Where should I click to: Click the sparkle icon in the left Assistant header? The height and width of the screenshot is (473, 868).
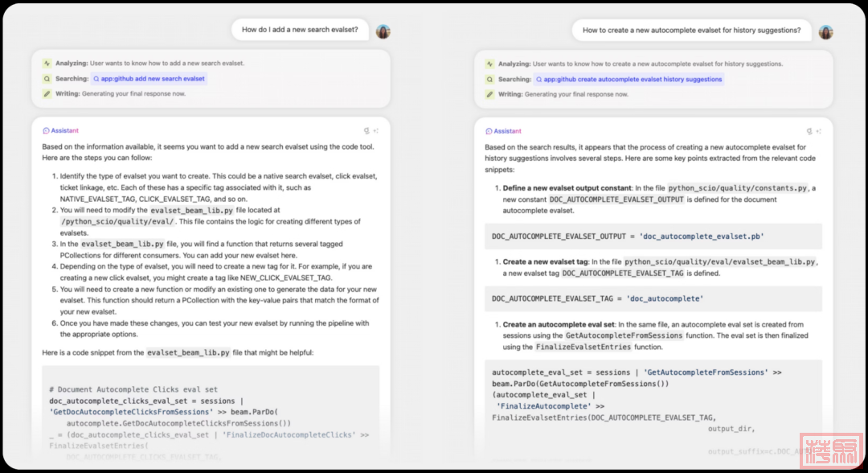click(x=375, y=130)
